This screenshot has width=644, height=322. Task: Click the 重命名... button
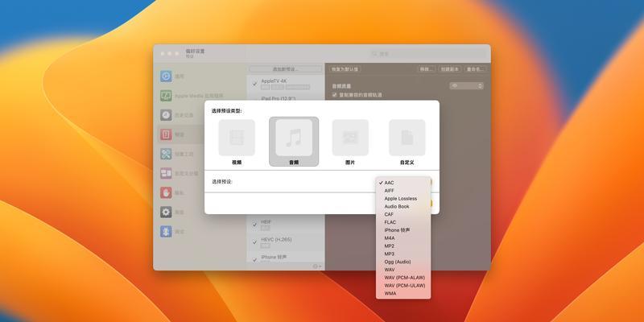[476, 69]
